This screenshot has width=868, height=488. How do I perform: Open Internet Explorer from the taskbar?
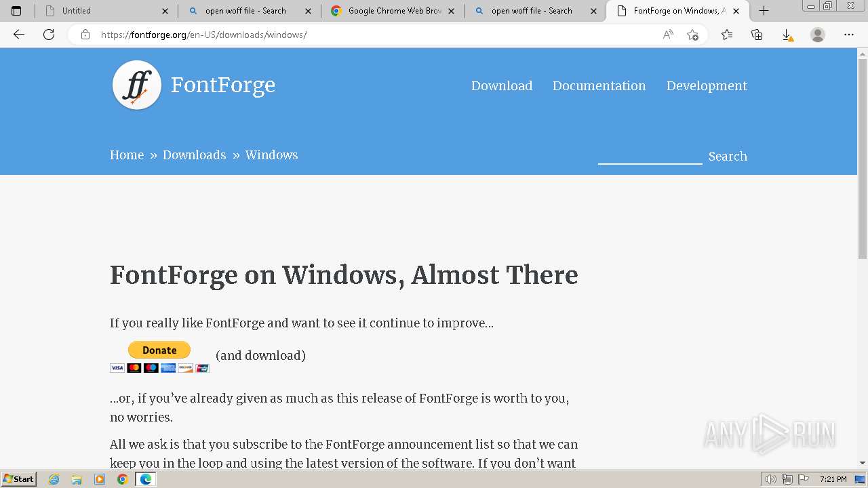coord(54,479)
